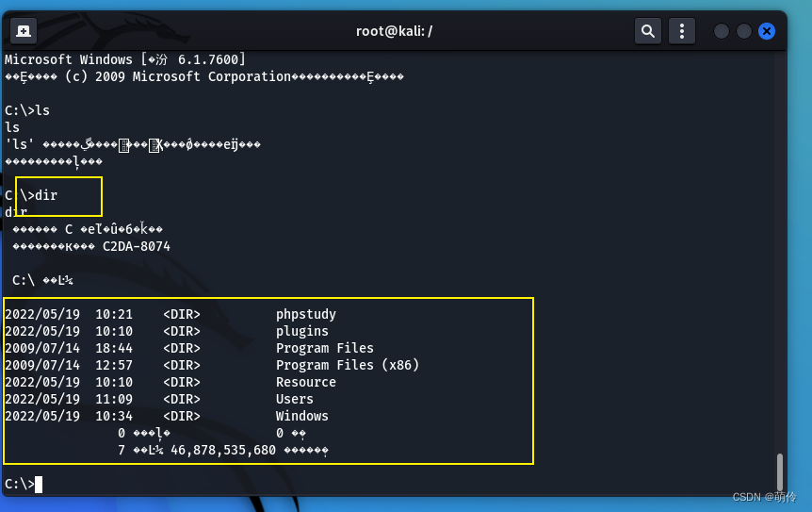
Task: Click the C:\>ls command line
Action: (27, 110)
